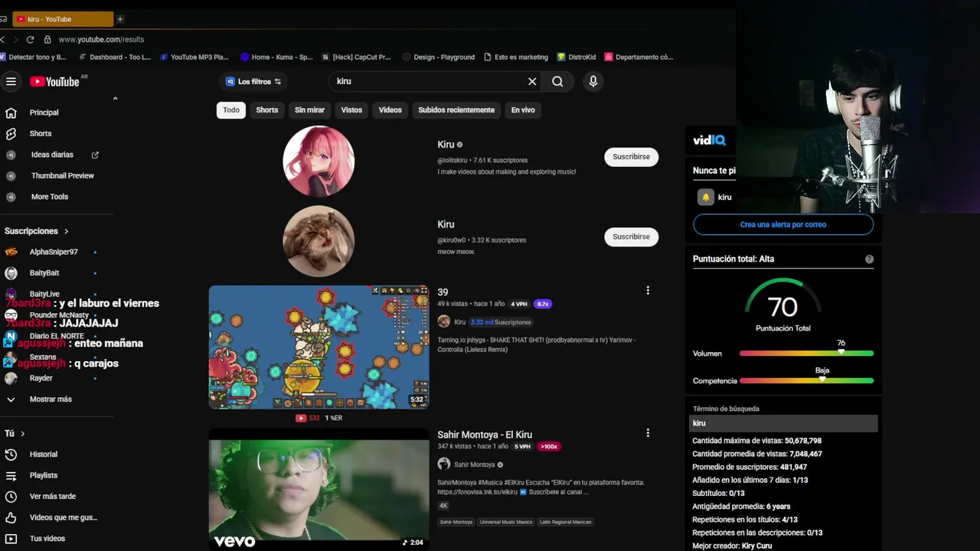This screenshot has height=551, width=980.
Task: Click the Universal Music Mexico tag
Action: pyautogui.click(x=506, y=522)
